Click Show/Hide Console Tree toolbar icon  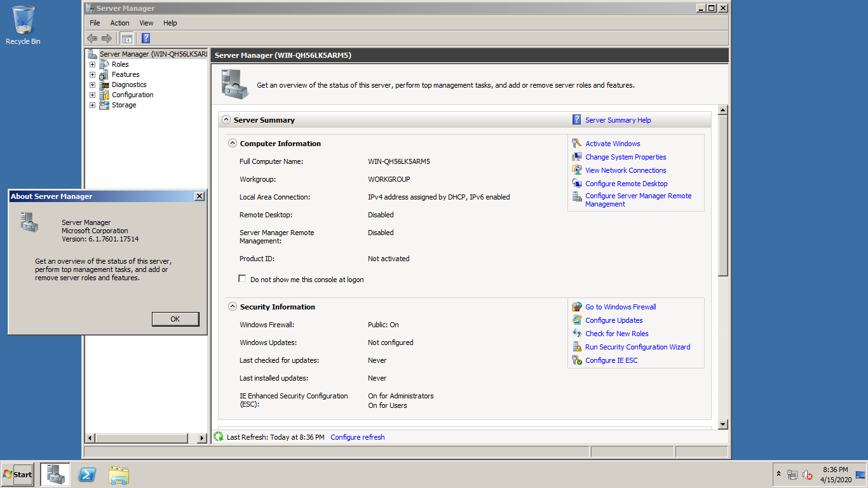click(126, 38)
